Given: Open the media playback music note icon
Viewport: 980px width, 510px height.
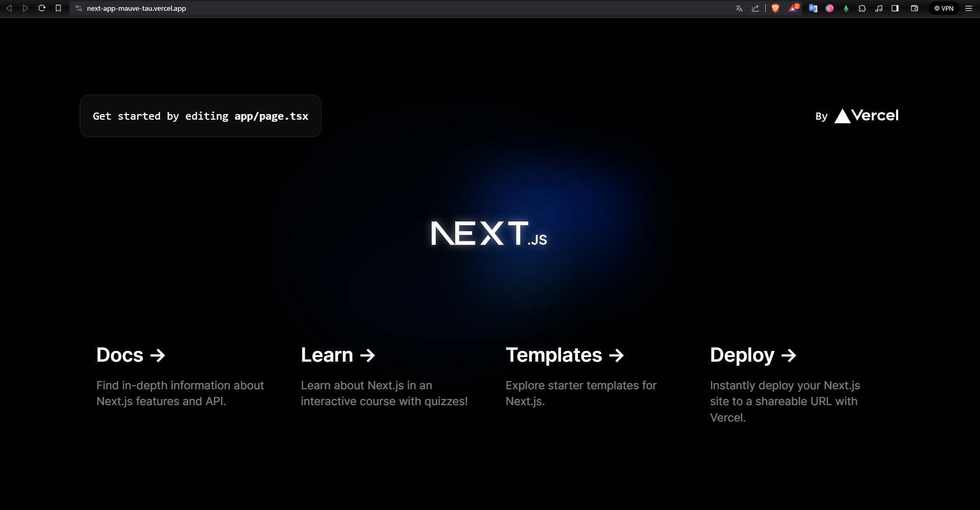Looking at the screenshot, I should pyautogui.click(x=879, y=8).
